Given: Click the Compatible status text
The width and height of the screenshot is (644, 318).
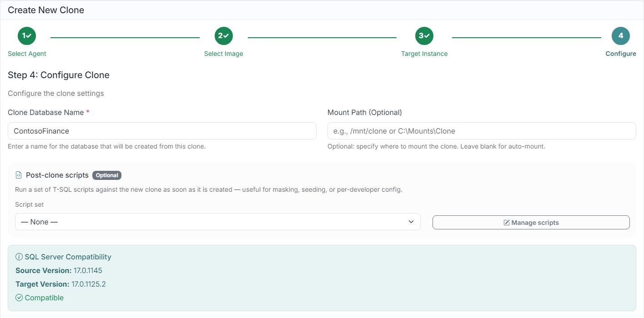Looking at the screenshot, I should [44, 298].
